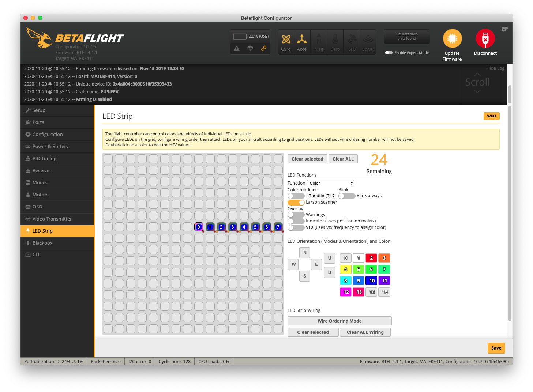Viewport: 533px width, 392px height.
Task: Click the Modes tab icon
Action: point(28,183)
